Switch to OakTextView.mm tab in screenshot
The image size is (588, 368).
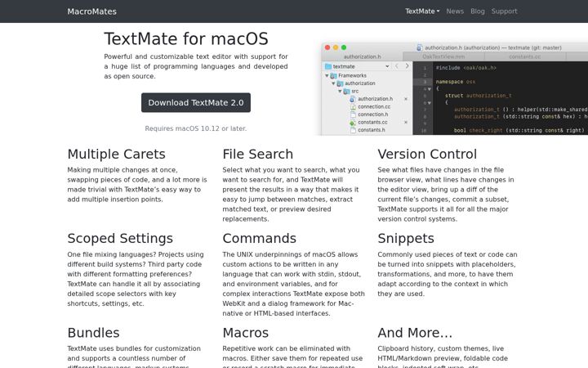tap(443, 56)
